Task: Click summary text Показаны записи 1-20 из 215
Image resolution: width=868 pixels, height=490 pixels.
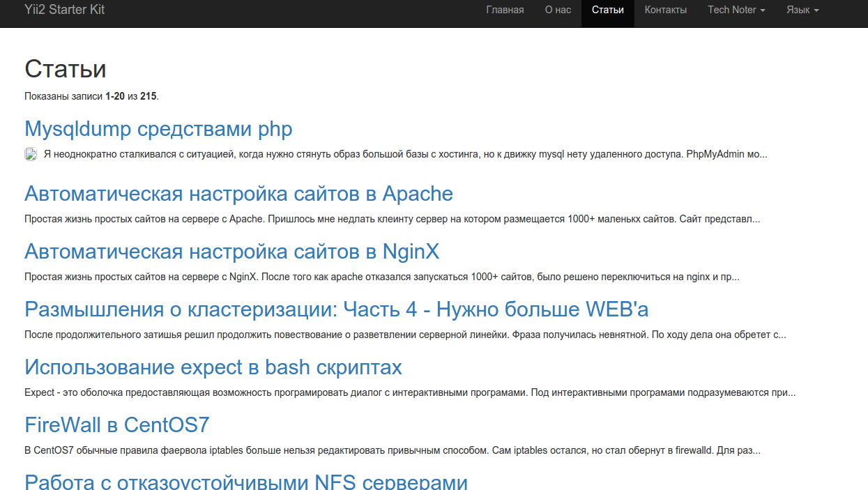Action: coord(91,96)
